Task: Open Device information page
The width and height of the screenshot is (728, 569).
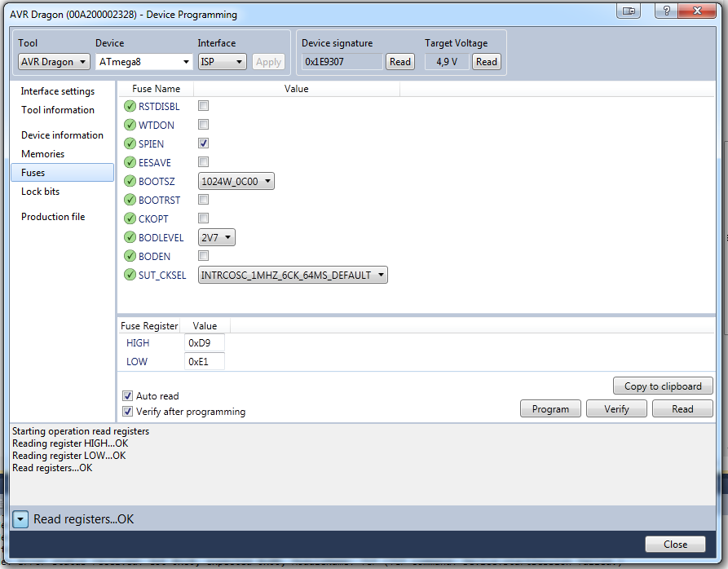Action: [x=62, y=135]
